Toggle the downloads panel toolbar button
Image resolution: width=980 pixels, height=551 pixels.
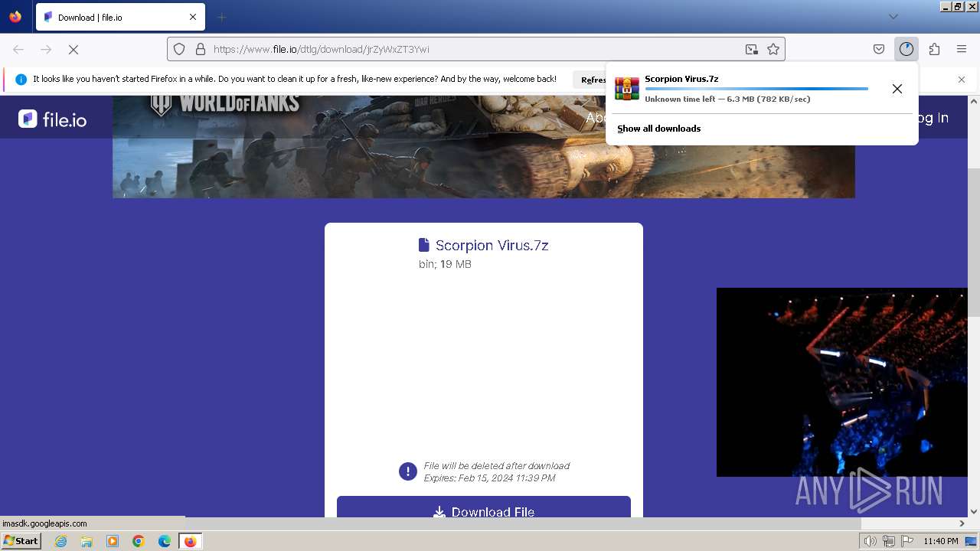click(x=906, y=49)
